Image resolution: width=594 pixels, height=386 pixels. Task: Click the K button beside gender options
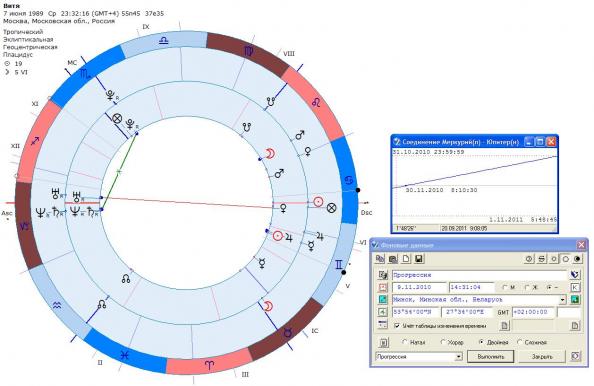575,287
